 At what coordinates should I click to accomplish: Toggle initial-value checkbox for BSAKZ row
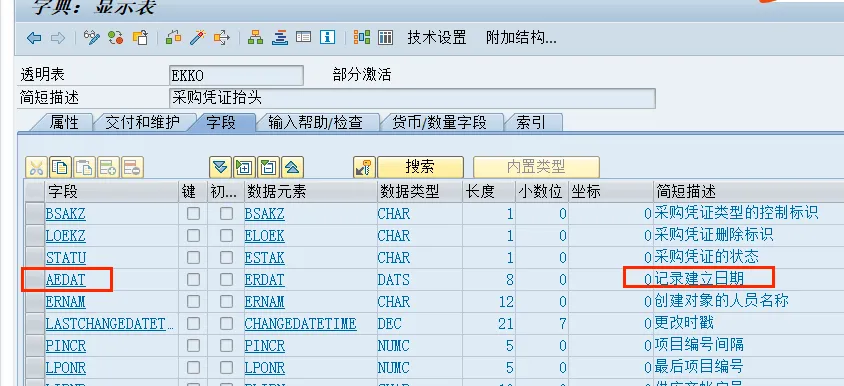point(226,213)
